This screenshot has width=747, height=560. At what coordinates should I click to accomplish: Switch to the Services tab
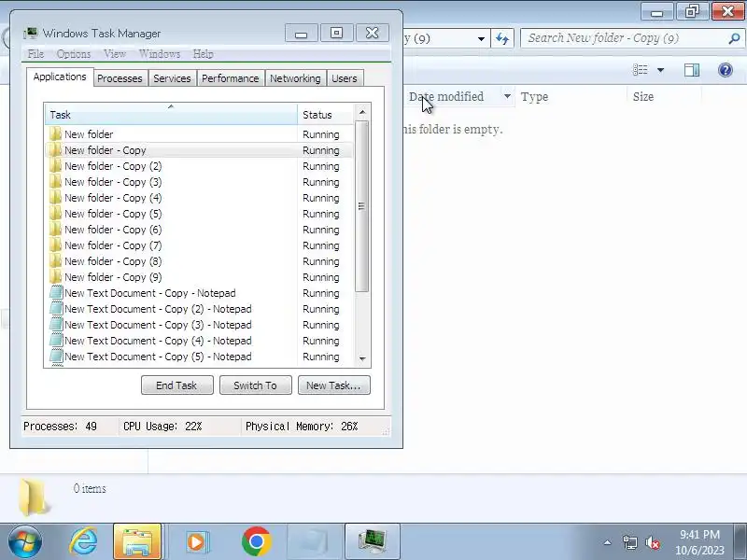click(x=172, y=78)
